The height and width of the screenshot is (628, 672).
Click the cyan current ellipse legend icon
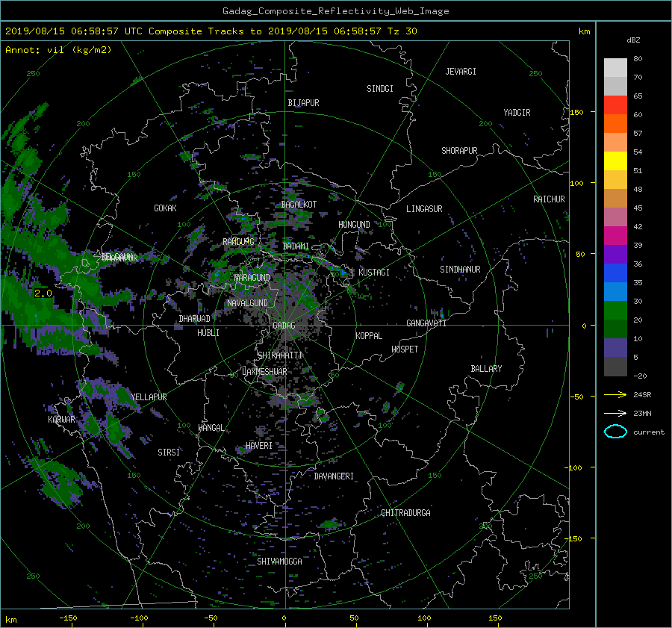pyautogui.click(x=615, y=432)
